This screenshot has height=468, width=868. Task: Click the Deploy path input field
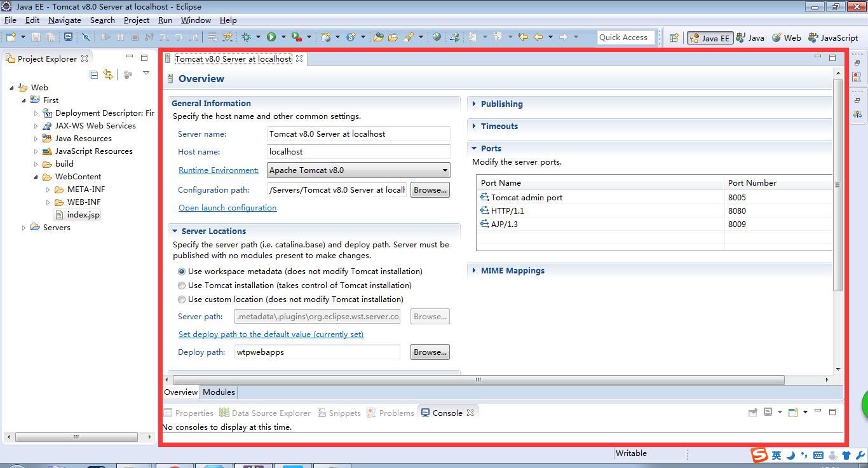(318, 352)
